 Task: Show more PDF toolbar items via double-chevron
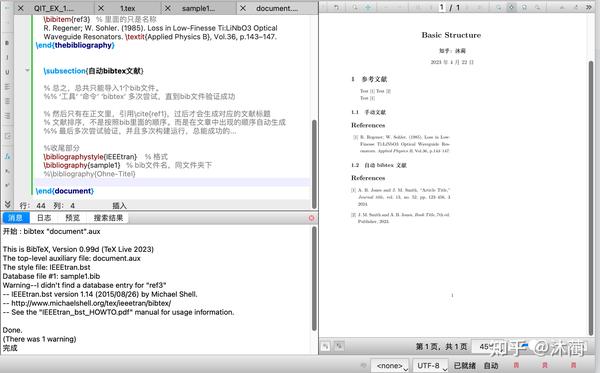(589, 7)
